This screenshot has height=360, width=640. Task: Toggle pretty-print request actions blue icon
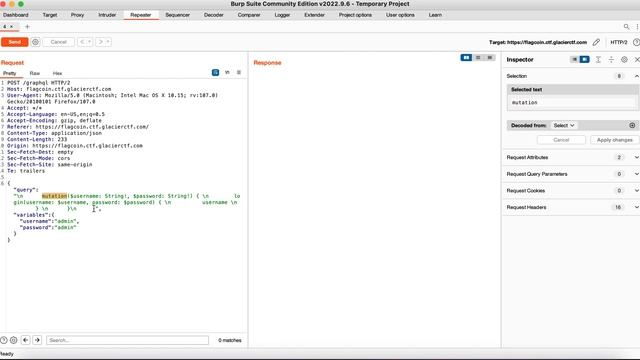tap(216, 72)
